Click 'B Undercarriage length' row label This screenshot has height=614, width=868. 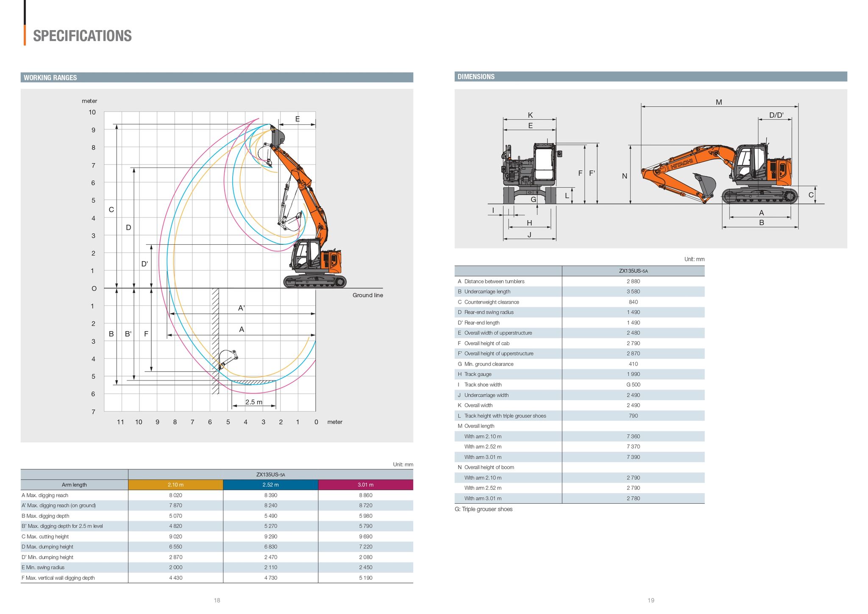click(x=484, y=292)
